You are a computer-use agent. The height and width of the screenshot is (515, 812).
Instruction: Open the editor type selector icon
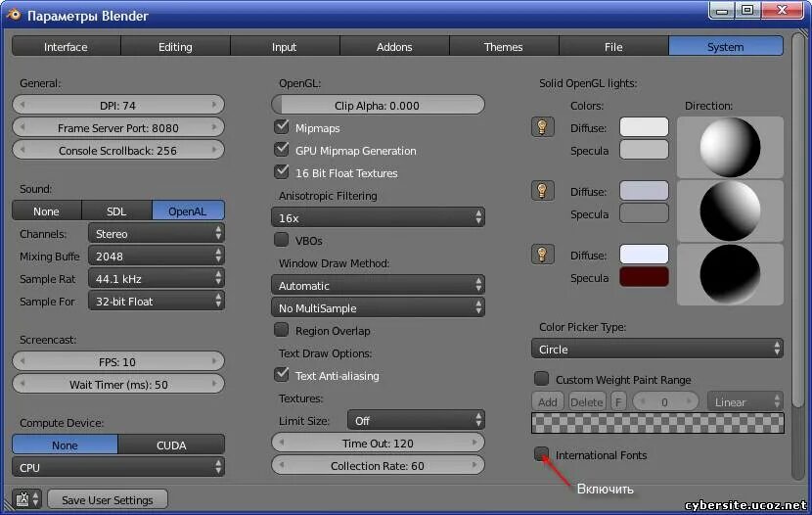pyautogui.click(x=27, y=499)
